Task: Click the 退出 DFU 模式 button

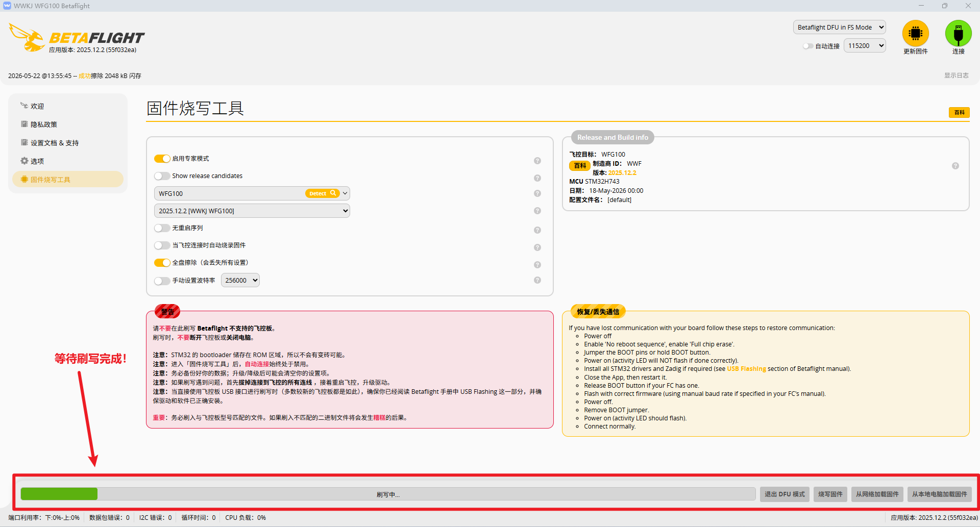Action: point(785,494)
